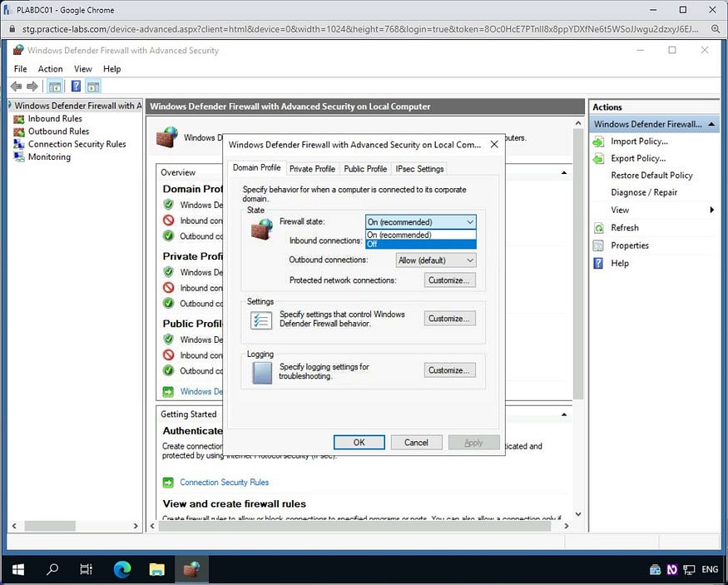The image size is (728, 585).
Task: Click the Connection Security Rules link
Action: [x=225, y=483]
